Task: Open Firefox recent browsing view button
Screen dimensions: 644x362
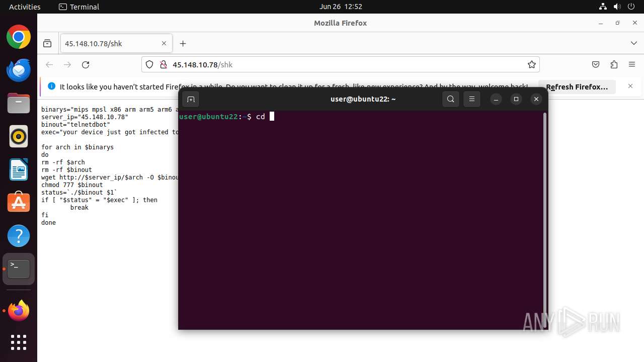Action: click(x=47, y=44)
